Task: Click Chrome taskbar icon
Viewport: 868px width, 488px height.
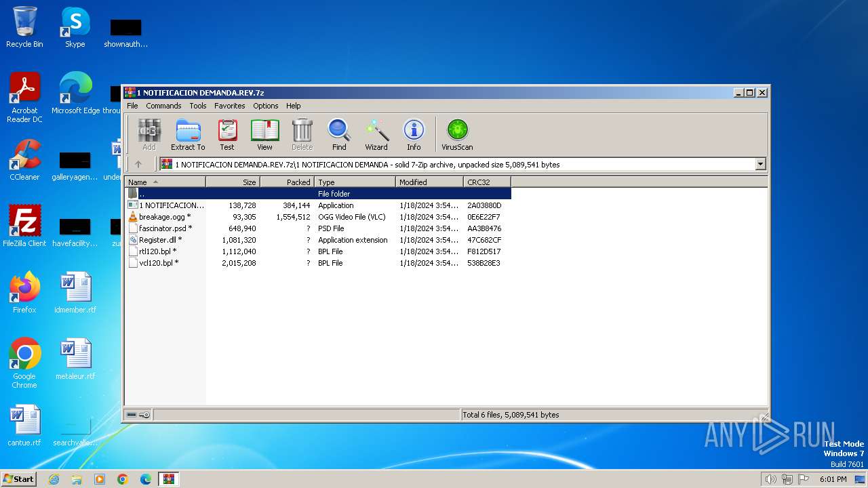Action: point(123,479)
